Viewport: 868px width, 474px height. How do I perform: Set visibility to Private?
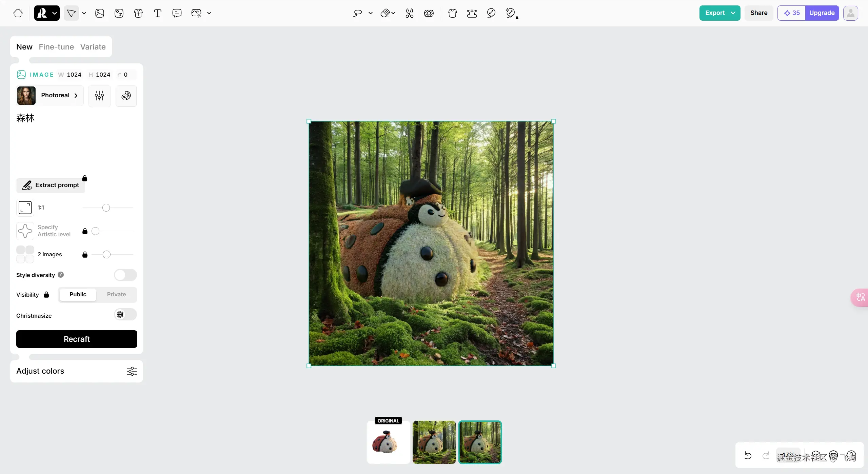tap(116, 294)
